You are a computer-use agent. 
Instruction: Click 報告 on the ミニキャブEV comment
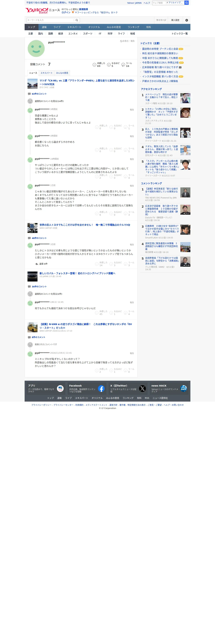point(132,353)
